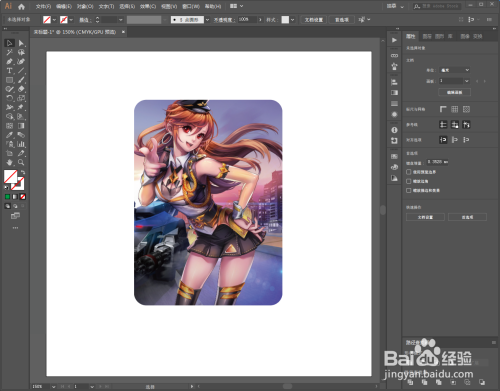Select the Zoom magnifier tool
Image resolution: width=500 pixels, height=391 pixels.
(x=21, y=162)
